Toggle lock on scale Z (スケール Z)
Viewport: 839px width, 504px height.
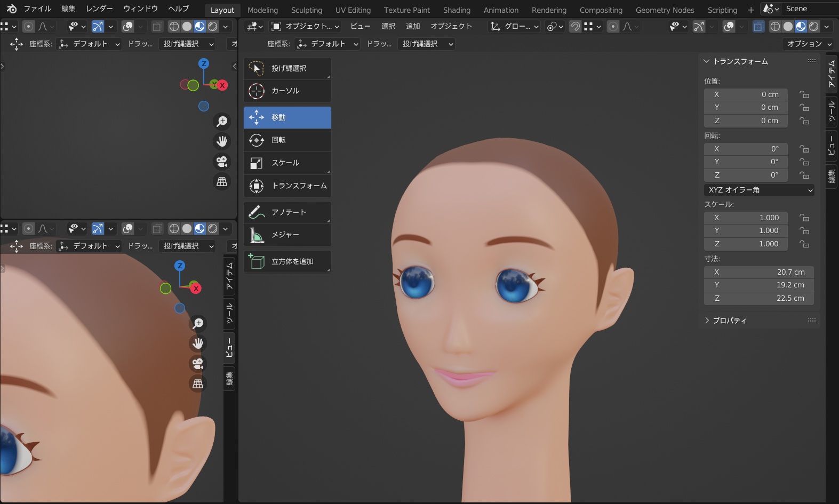[804, 244]
